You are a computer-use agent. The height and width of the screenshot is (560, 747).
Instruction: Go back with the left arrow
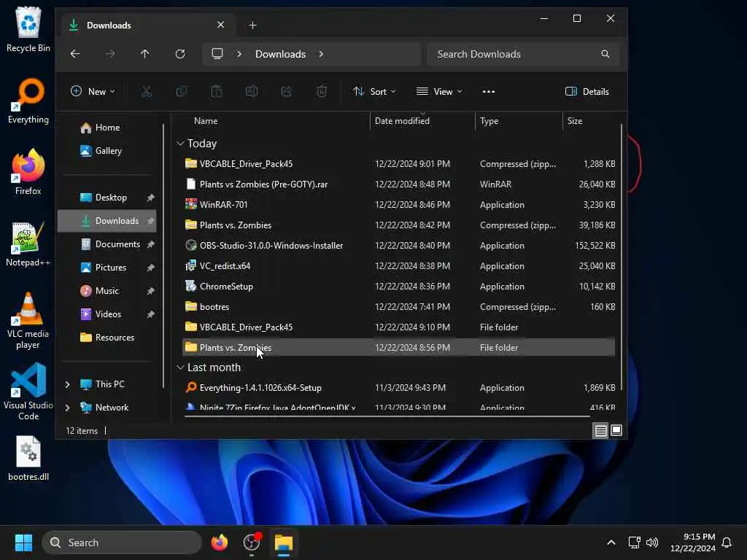(75, 54)
